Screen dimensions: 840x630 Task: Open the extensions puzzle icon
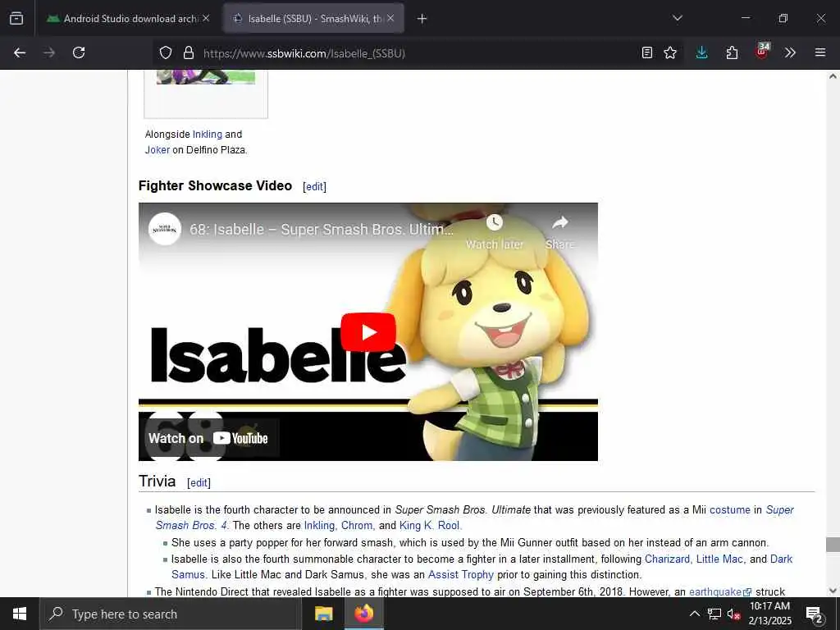[x=732, y=52]
